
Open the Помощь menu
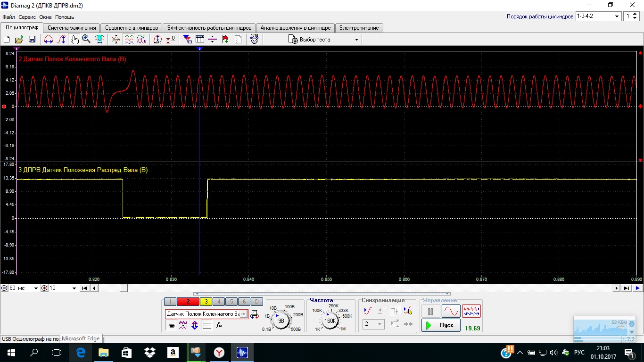click(65, 17)
